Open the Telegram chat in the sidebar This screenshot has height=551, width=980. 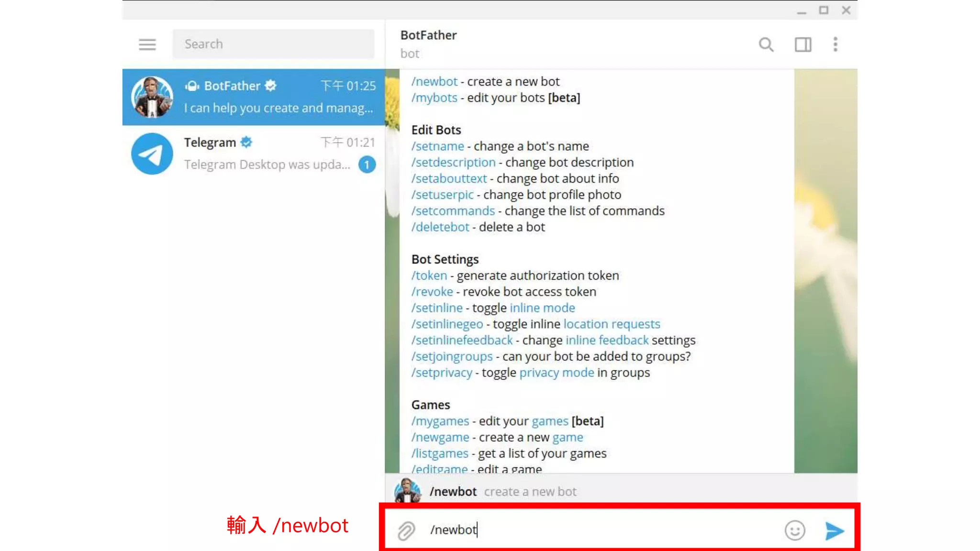coord(254,154)
